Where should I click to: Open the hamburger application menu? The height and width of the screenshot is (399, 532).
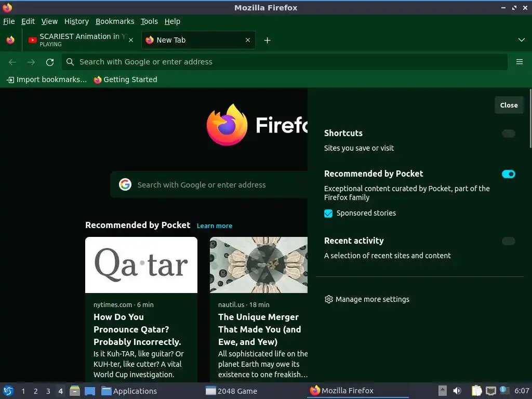(520, 62)
